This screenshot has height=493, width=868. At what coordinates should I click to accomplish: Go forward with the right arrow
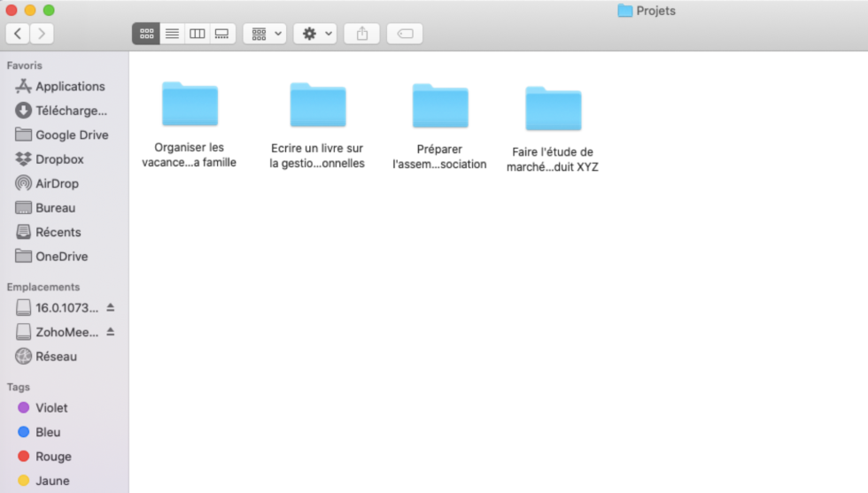tap(42, 34)
